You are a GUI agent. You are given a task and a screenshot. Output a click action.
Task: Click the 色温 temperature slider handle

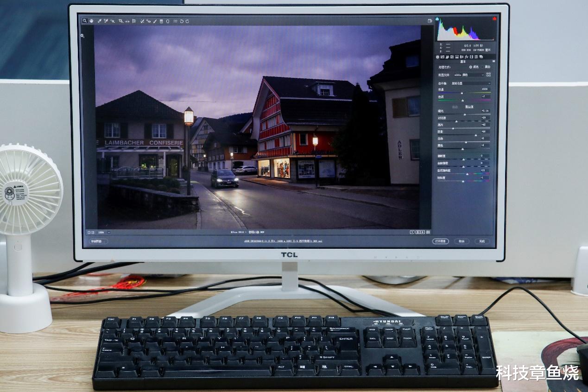coord(462,93)
